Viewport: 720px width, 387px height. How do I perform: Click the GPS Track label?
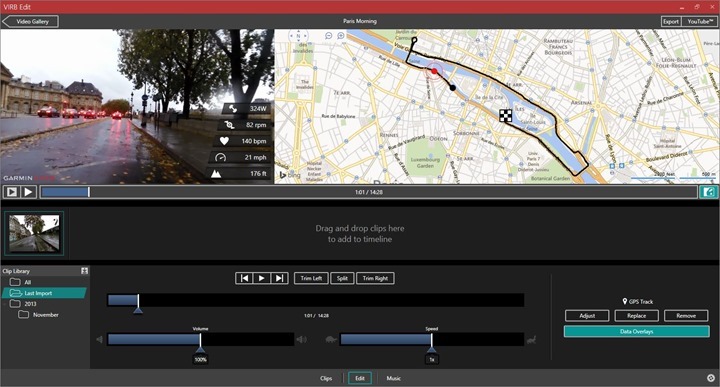pyautogui.click(x=637, y=302)
